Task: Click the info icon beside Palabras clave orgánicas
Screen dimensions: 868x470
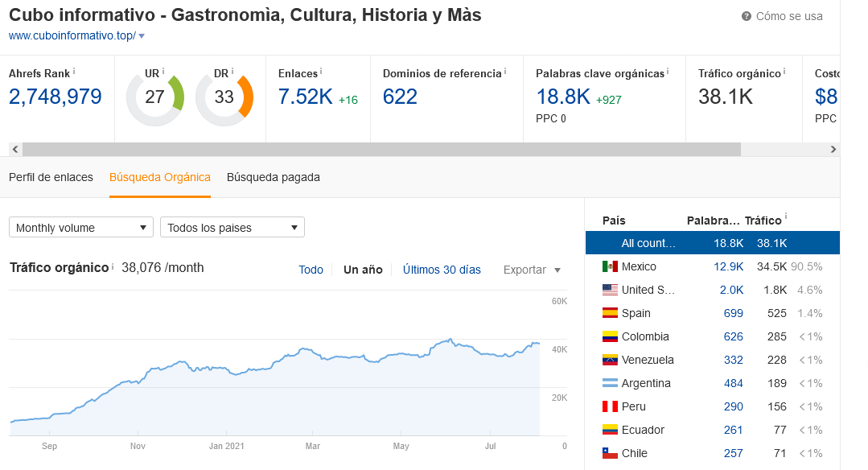Action: (x=669, y=71)
